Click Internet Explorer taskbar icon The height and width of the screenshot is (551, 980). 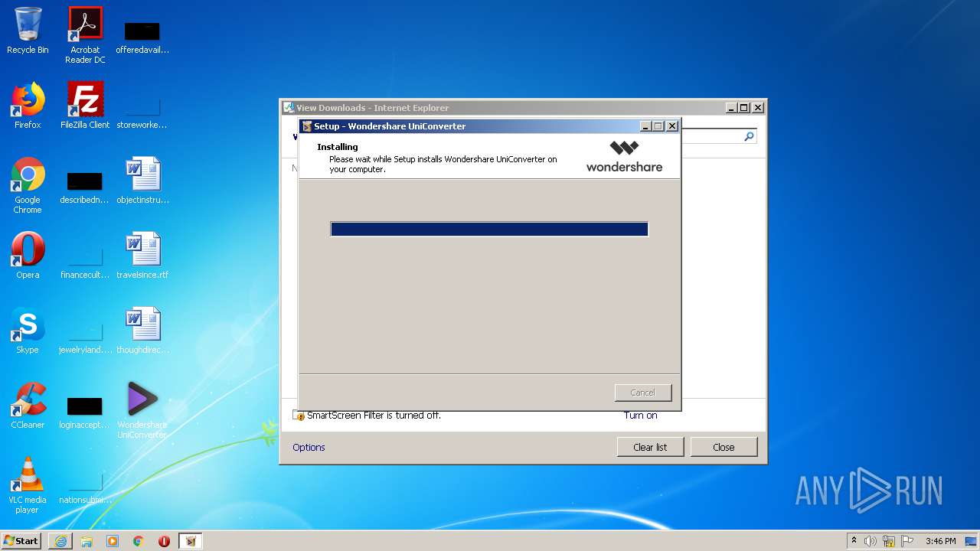60,541
